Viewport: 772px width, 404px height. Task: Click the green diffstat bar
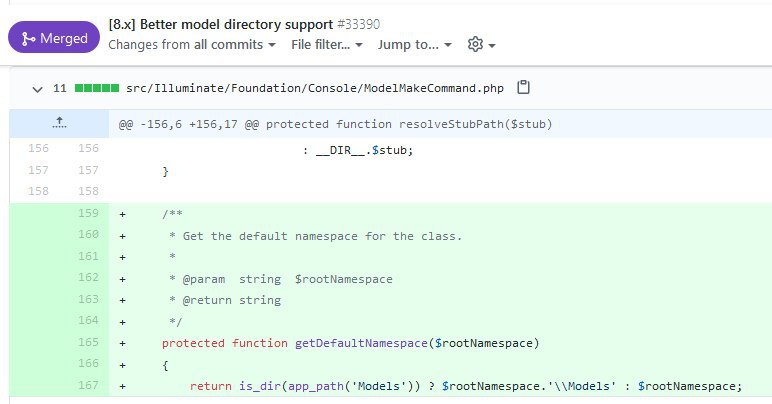coord(96,88)
